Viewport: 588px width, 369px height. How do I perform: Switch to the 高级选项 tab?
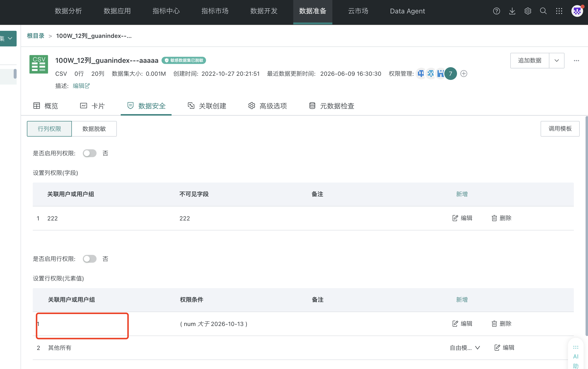tap(268, 106)
